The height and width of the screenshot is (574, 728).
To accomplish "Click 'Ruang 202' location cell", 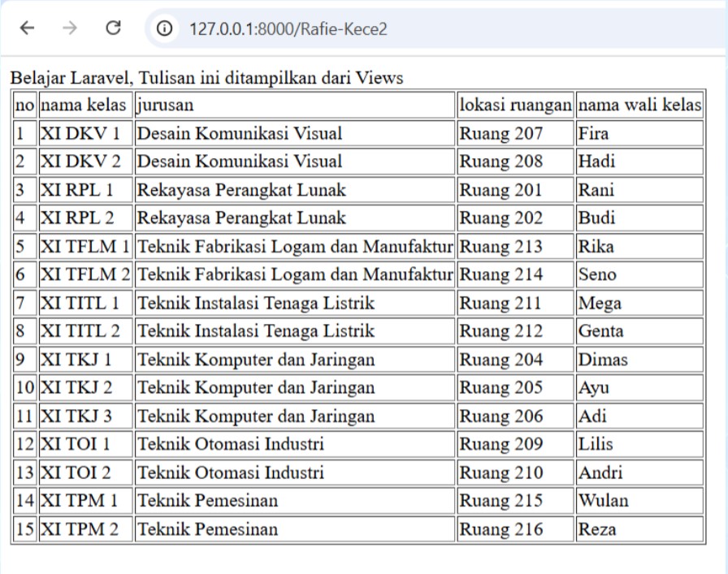I will coord(515,218).
